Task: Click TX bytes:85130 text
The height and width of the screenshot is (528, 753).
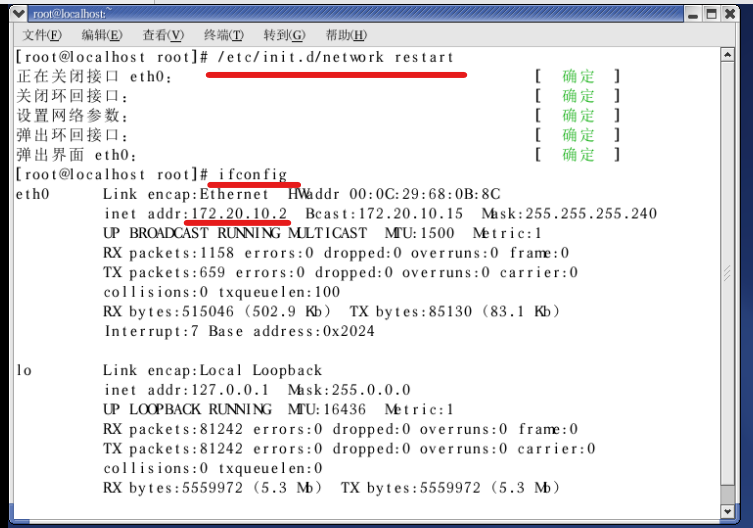Action: pos(411,311)
